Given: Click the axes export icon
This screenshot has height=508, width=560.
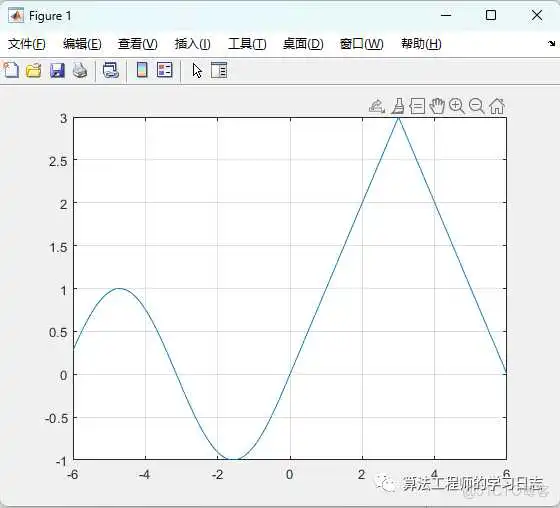Looking at the screenshot, I should pyautogui.click(x=377, y=106).
